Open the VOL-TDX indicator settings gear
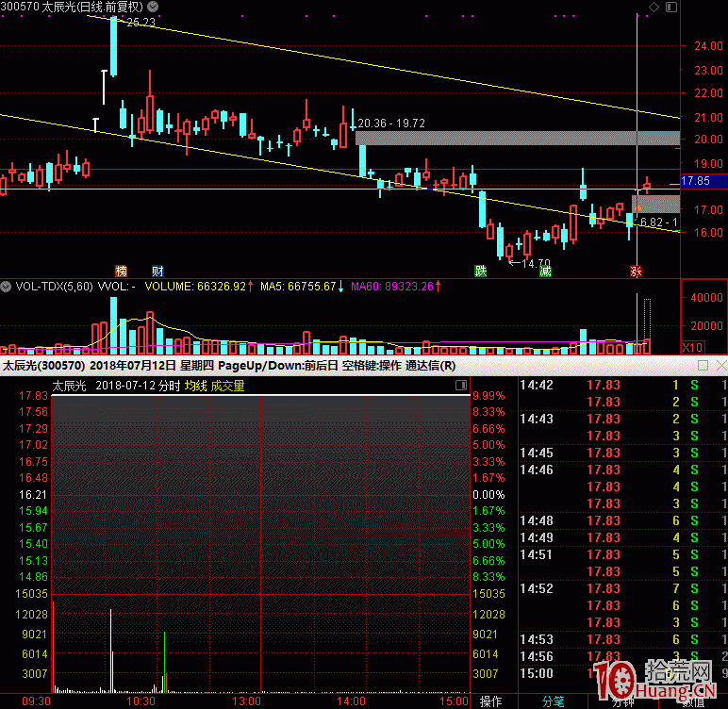Screen dimensions: 728x709 pos(6,287)
